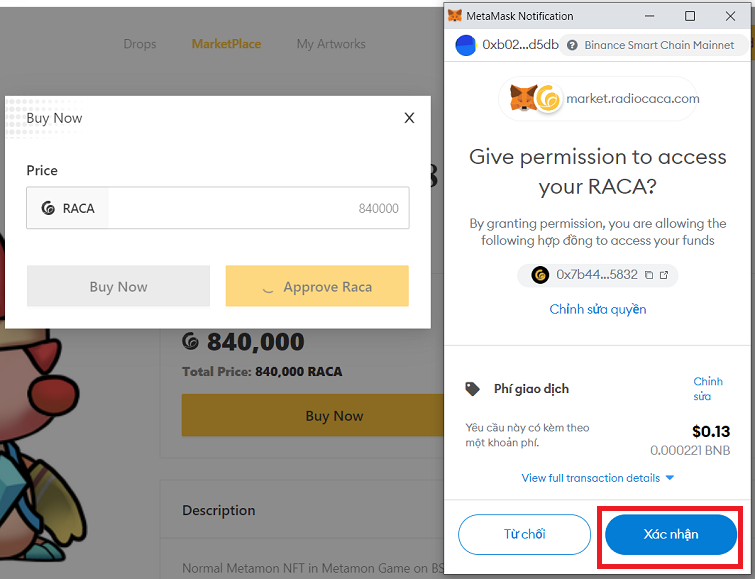Click the price input showing 840000

(258, 208)
